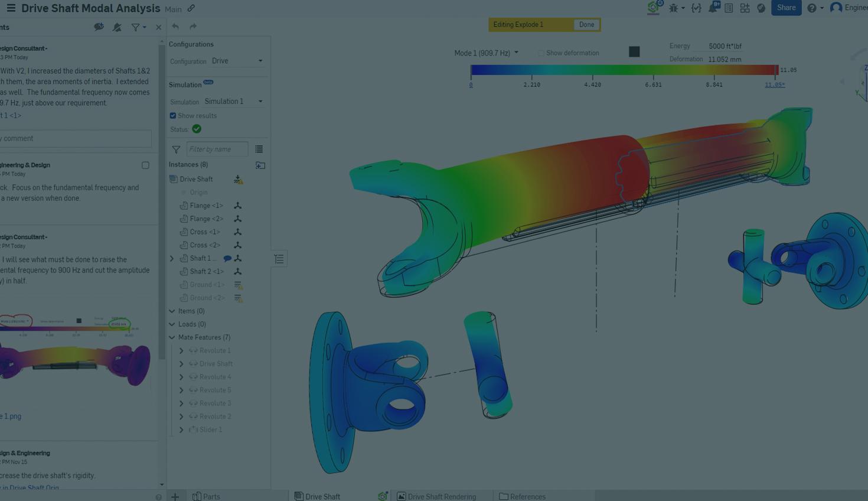This screenshot has width=868, height=501.
Task: Click the comment bubble on Shaft 1
Action: 227,259
